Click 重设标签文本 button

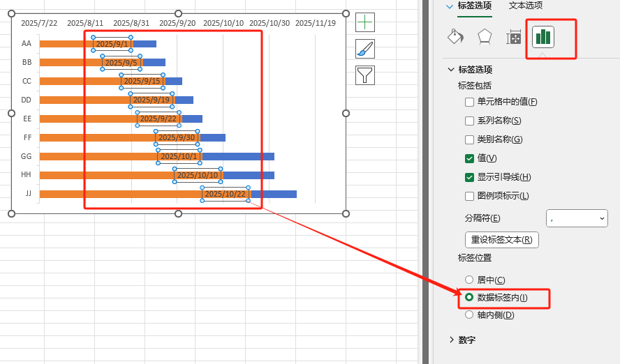click(502, 240)
